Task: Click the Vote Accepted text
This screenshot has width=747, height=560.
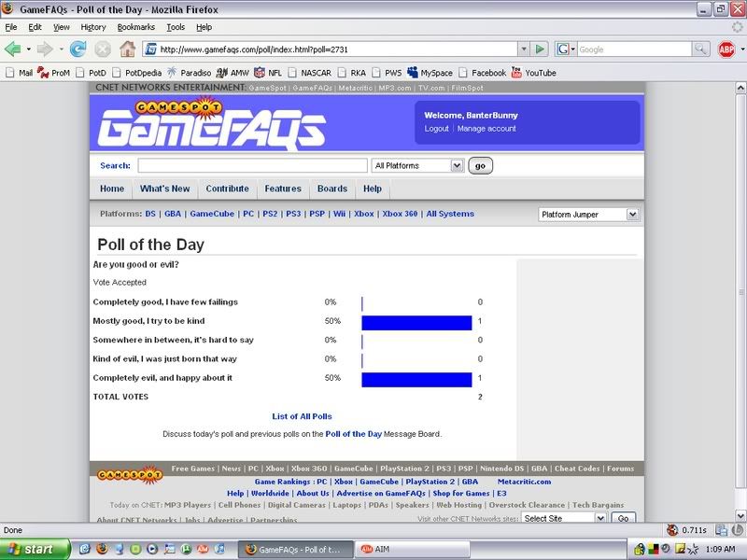Action: coord(120,283)
